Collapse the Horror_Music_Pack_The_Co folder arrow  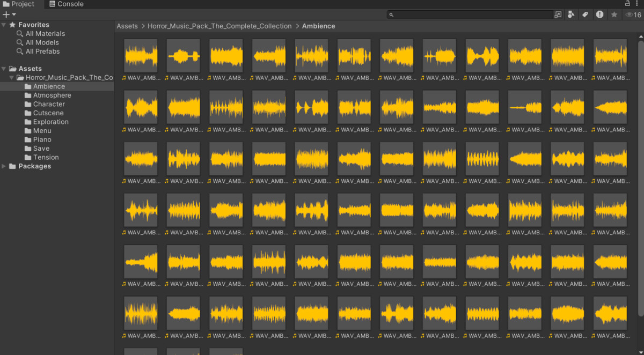11,78
